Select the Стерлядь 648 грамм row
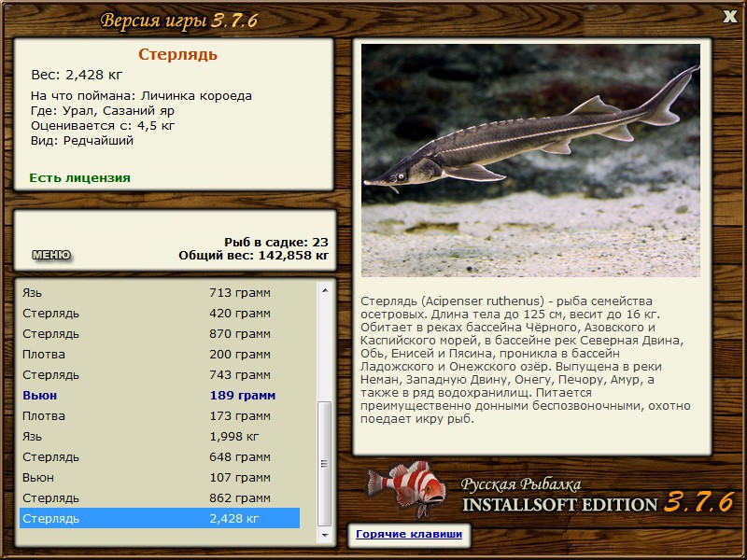The width and height of the screenshot is (747, 560). [160, 456]
